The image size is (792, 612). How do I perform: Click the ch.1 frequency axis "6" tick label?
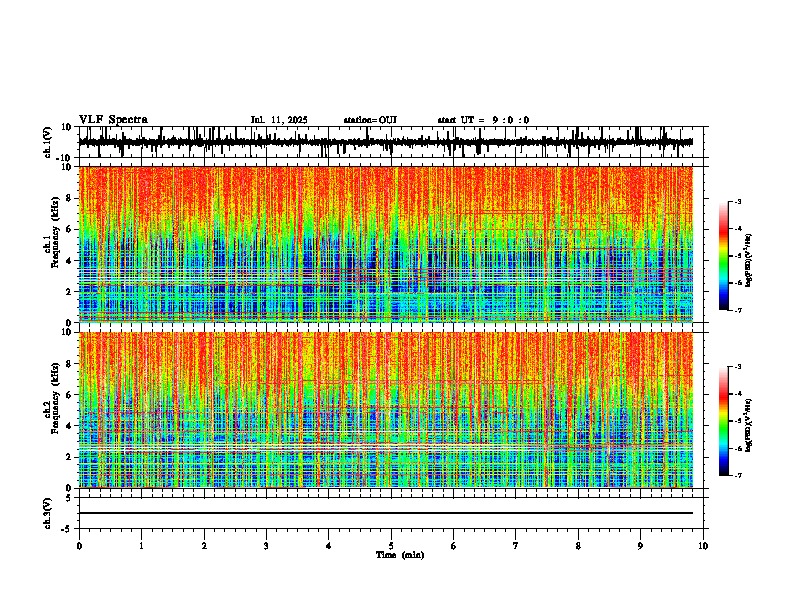tap(70, 229)
